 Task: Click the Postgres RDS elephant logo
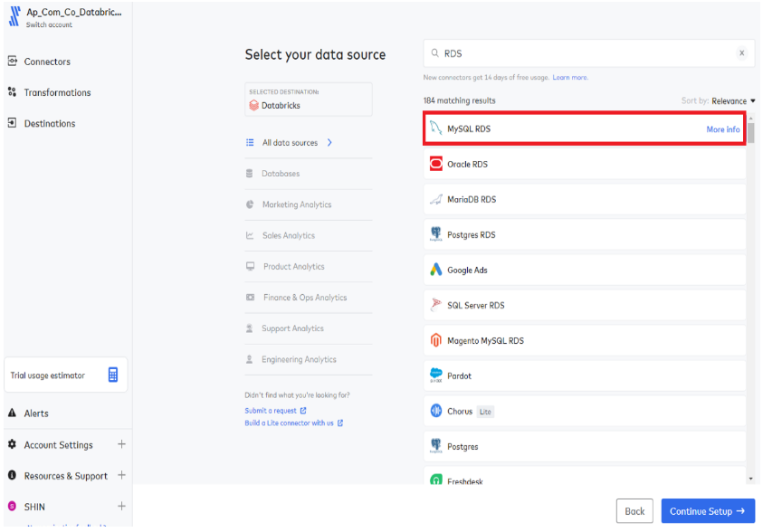436,234
